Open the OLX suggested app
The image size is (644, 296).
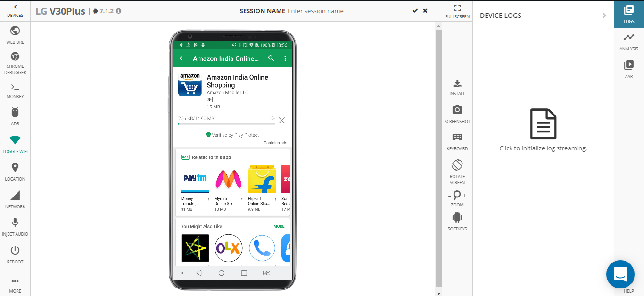pos(229,248)
